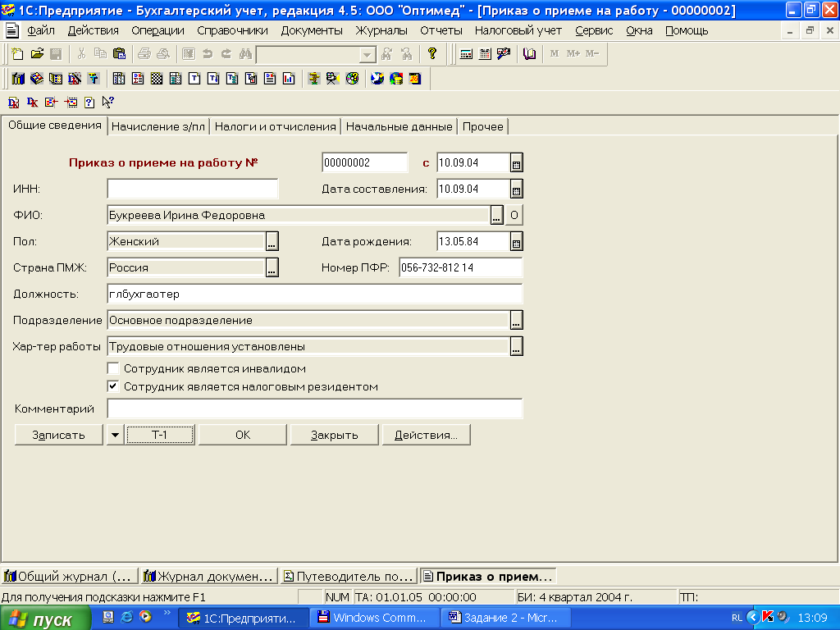Click the Paste clipboard toolbar icon
This screenshot has height=630, width=840.
point(120,53)
